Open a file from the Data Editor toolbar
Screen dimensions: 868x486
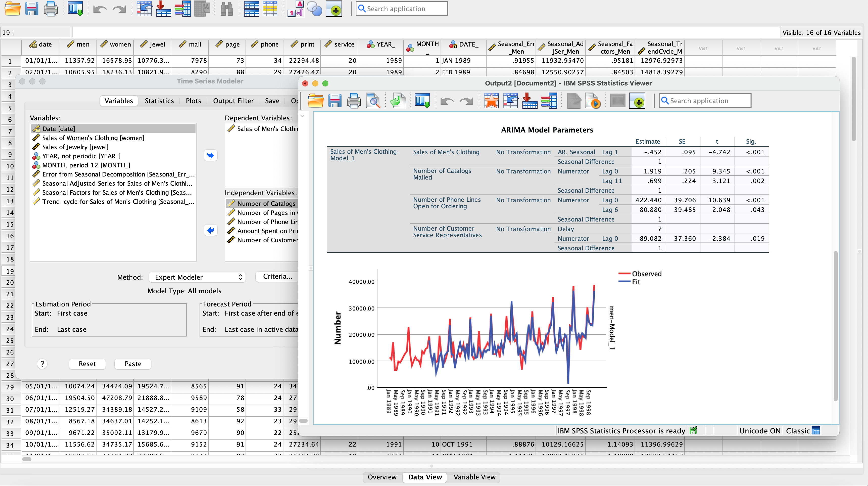(x=12, y=8)
